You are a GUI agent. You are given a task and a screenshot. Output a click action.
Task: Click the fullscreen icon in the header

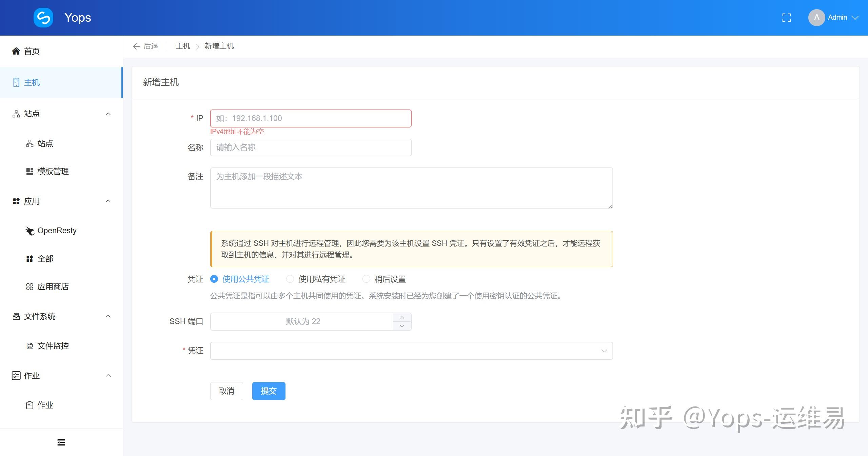point(787,17)
